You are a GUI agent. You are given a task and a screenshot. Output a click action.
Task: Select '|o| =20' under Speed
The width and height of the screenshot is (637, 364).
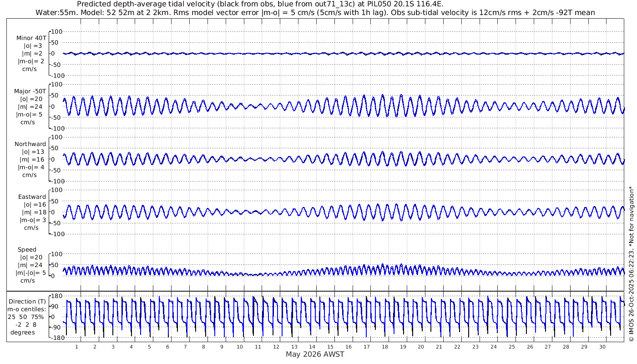(31, 257)
